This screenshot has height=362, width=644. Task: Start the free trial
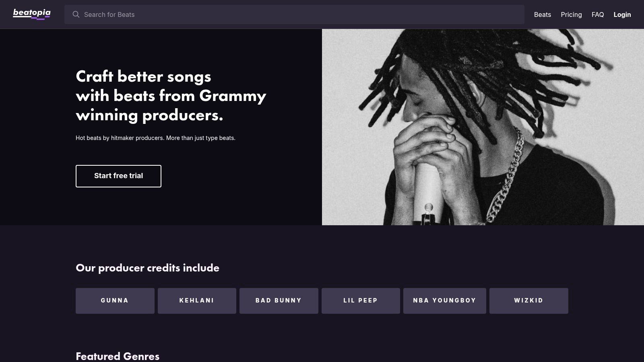point(118,176)
